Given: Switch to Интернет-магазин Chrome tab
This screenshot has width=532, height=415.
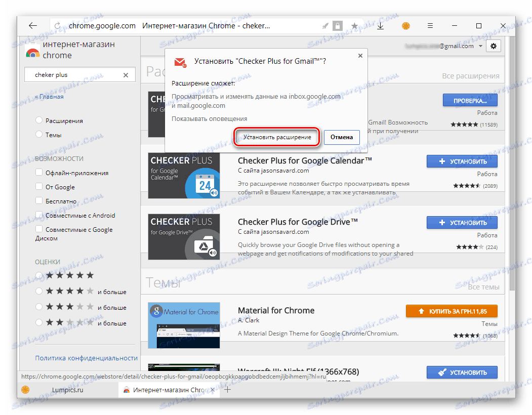Looking at the screenshot, I should pyautogui.click(x=169, y=390).
